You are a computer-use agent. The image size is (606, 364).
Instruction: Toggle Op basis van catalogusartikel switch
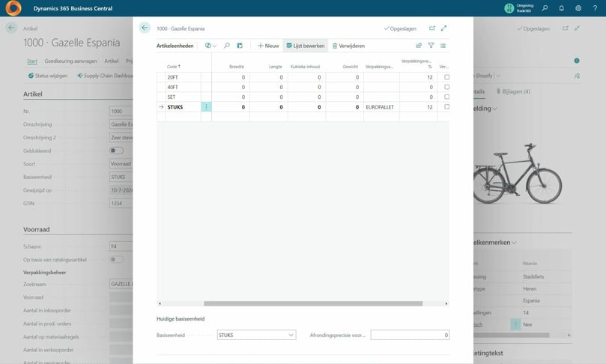click(x=116, y=259)
